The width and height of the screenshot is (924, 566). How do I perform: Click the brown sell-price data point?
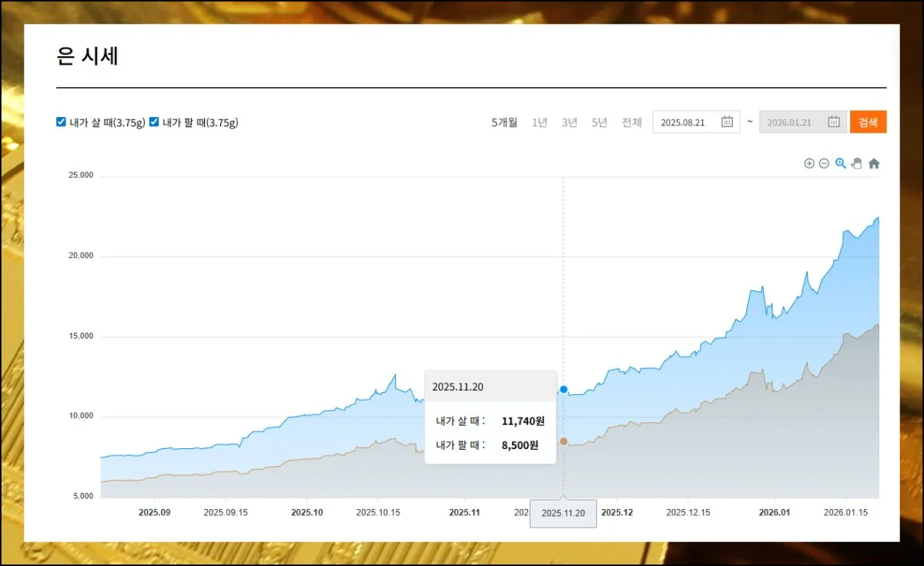point(564,441)
